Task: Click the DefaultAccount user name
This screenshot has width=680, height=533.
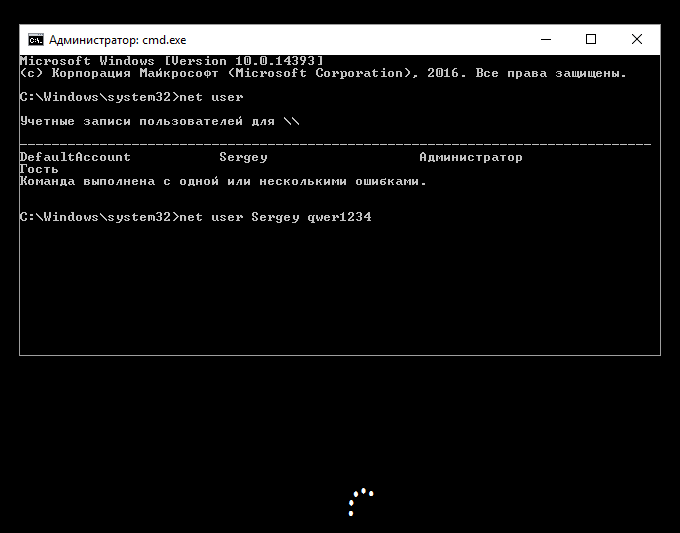Action: (x=75, y=157)
